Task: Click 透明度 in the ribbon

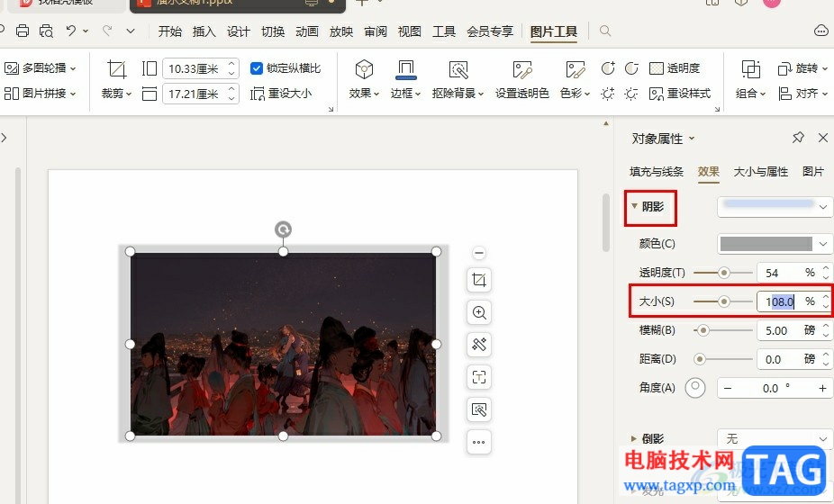Action: tap(675, 68)
